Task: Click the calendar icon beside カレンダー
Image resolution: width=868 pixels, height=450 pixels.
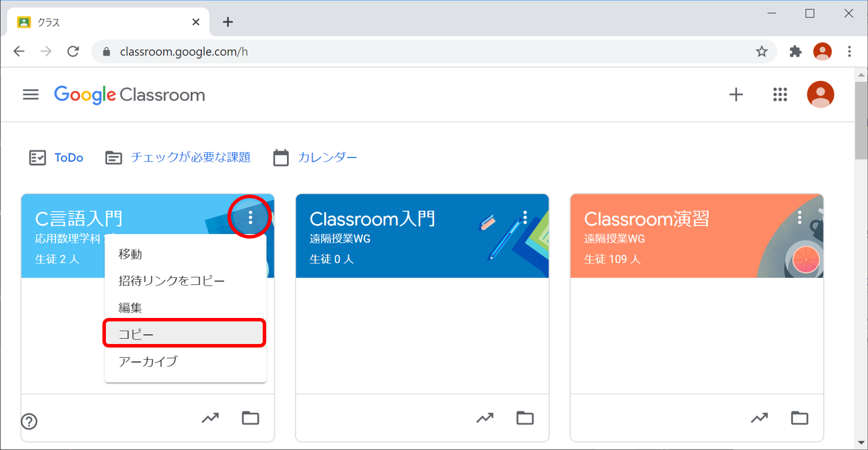Action: 281,158
